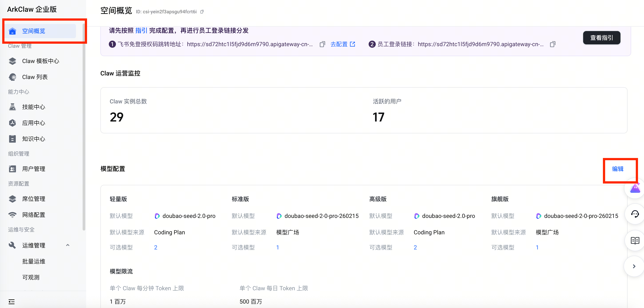Viewport: 644px width, 308px height.
Task: Click the 活跃的用户 value 17
Action: pos(378,117)
